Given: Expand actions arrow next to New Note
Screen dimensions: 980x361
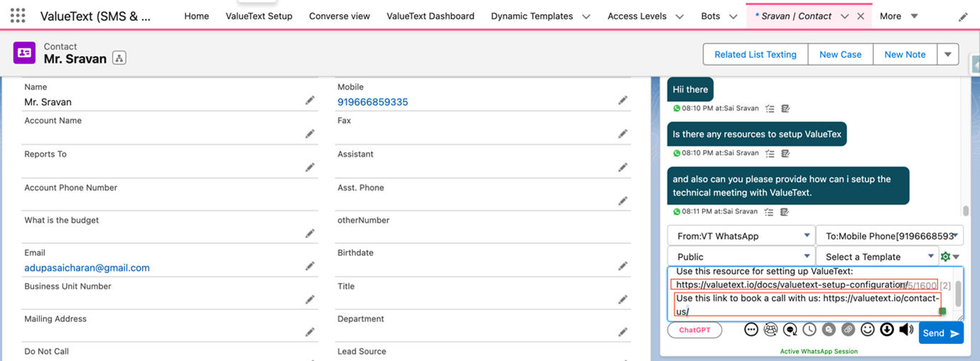Looking at the screenshot, I should [948, 54].
